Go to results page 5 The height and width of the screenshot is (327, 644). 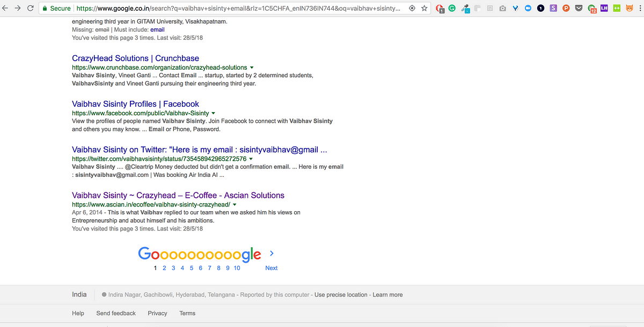[192, 267]
